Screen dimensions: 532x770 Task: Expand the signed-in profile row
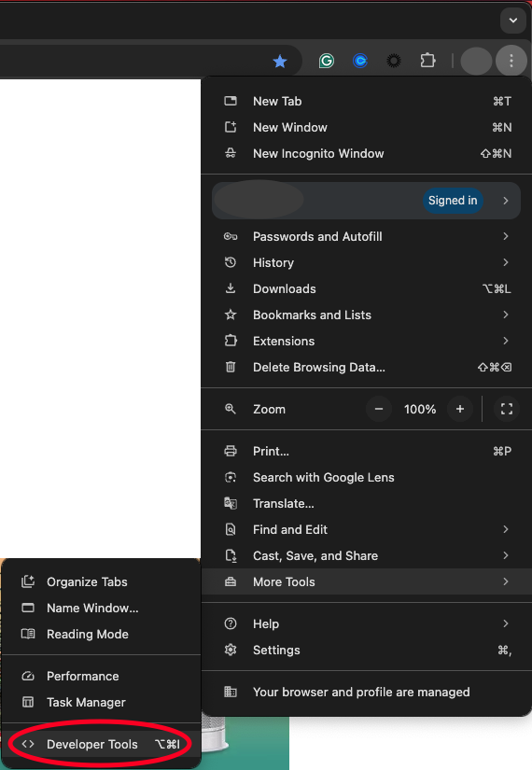tap(367, 201)
